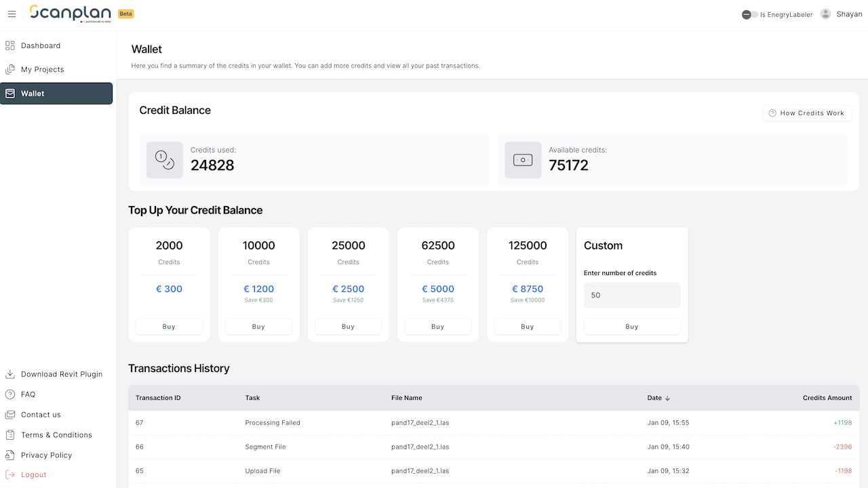Viewport: 868px width, 488px height.
Task: Open Contact us
Action: 41,415
